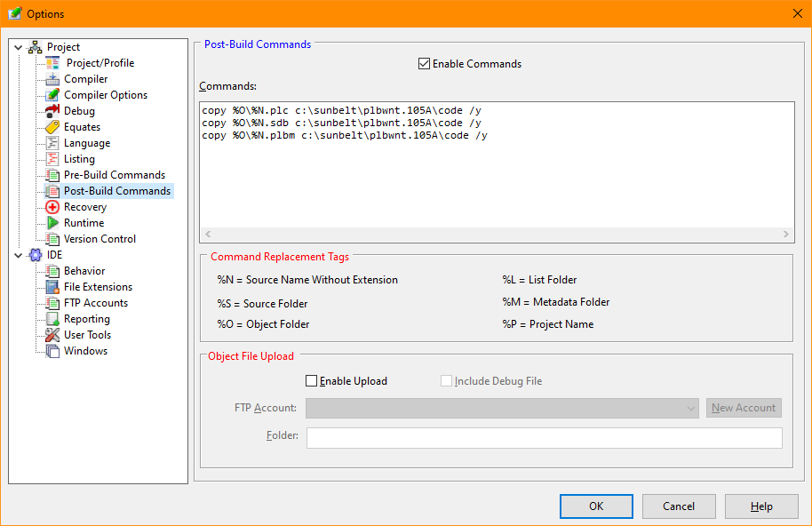Select Pre-Build Commands in the tree

pos(114,175)
